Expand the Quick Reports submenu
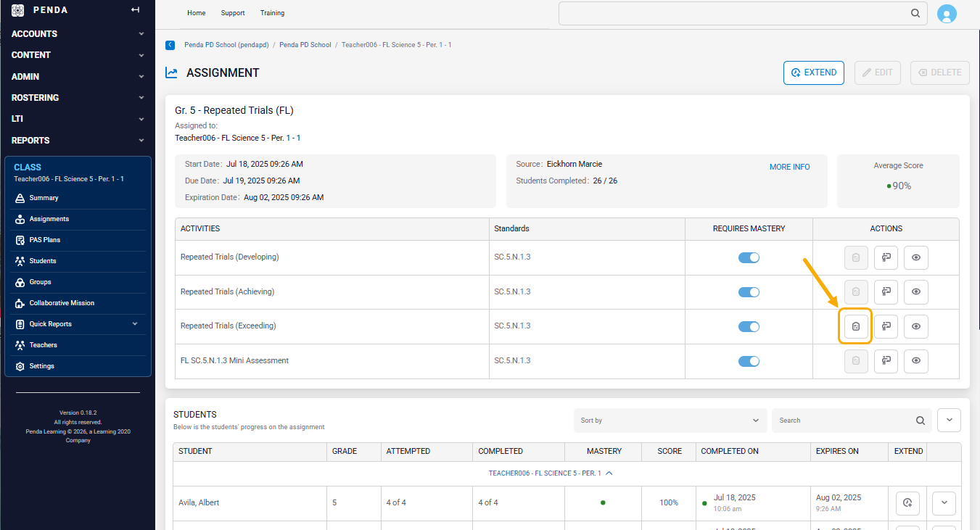The width and height of the screenshot is (980, 530). point(135,324)
